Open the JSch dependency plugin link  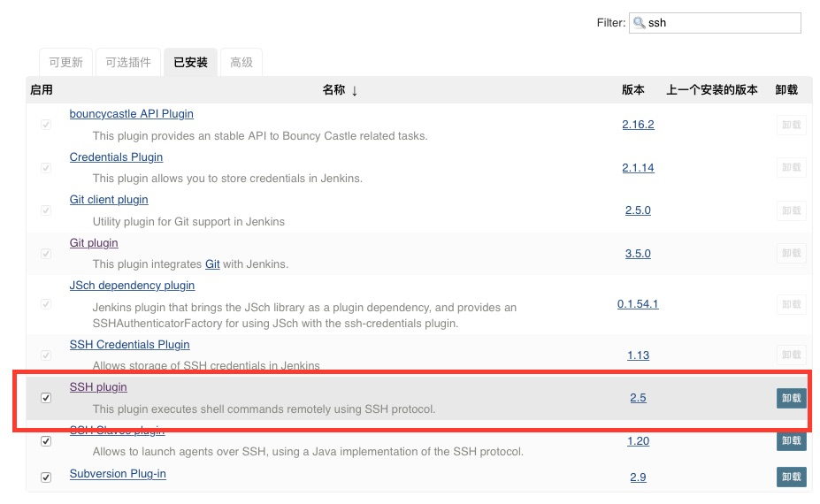[x=132, y=286]
